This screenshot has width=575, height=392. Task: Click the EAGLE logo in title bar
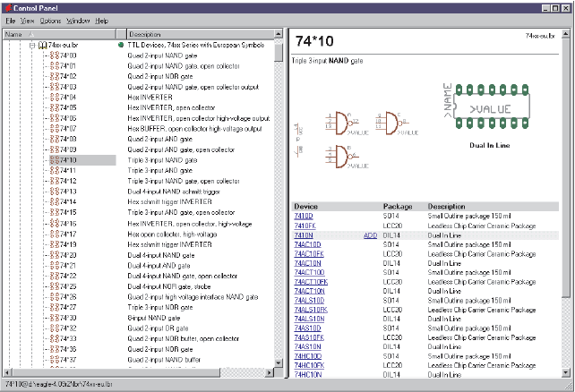pyautogui.click(x=8, y=8)
